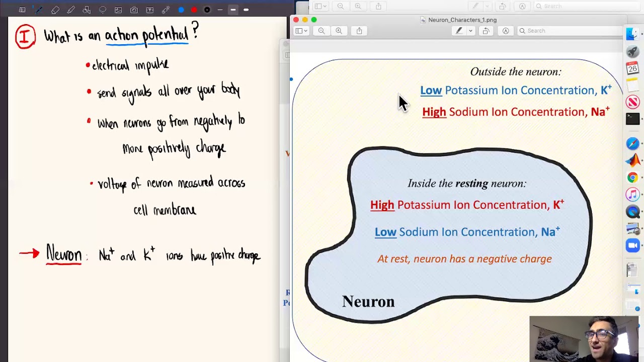Click rotate icon in background Preview window
644x362 pixels.
503,6
